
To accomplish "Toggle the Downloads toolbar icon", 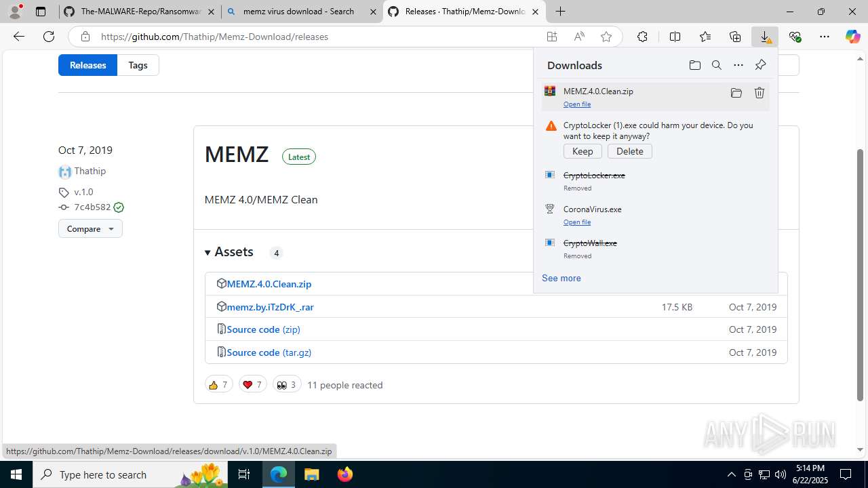I will click(x=765, y=37).
